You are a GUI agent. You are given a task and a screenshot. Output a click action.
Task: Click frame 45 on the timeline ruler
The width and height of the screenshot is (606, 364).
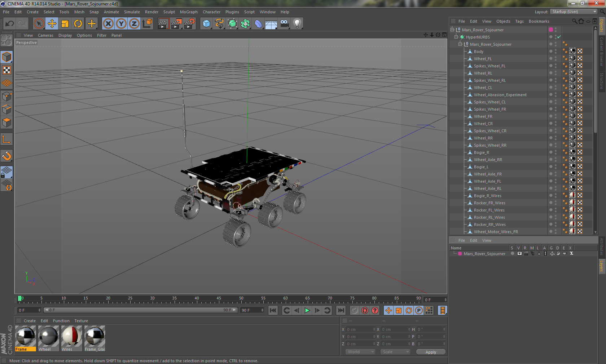click(219, 299)
